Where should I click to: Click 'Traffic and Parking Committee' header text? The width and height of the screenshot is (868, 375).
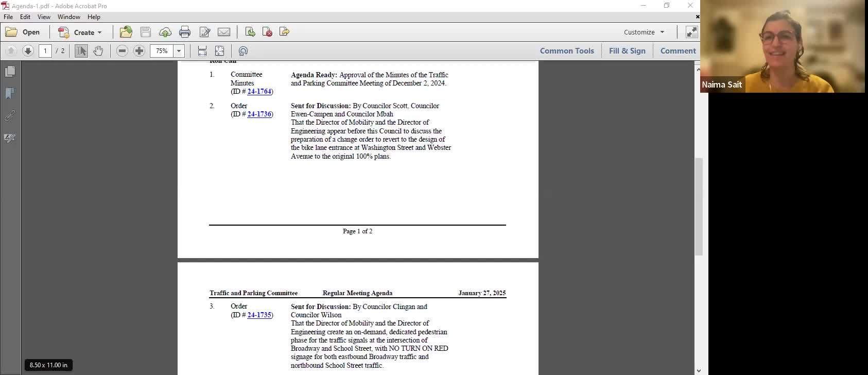pyautogui.click(x=253, y=293)
